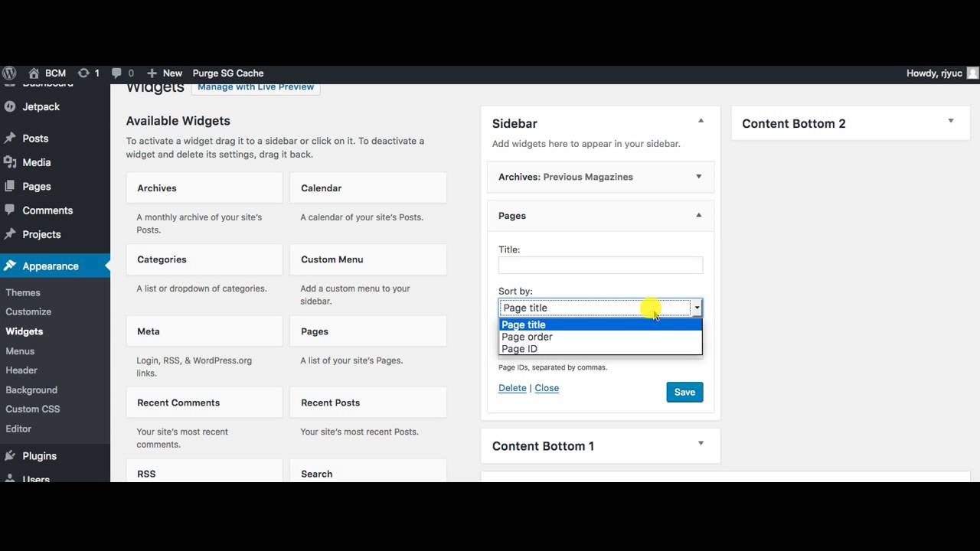Click Howdy, rjyuc account link
The image size is (980, 551).
coord(934,73)
